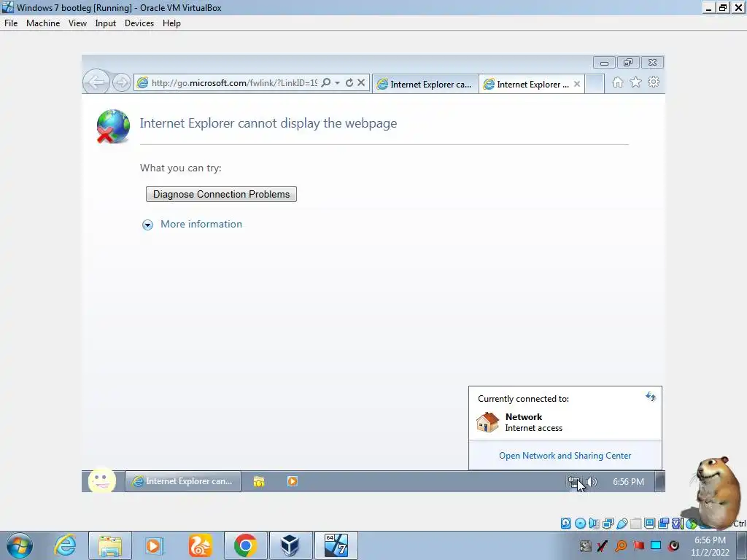Refresh the page with the reload icon
Viewport: 747px width, 560px height.
[x=349, y=83]
